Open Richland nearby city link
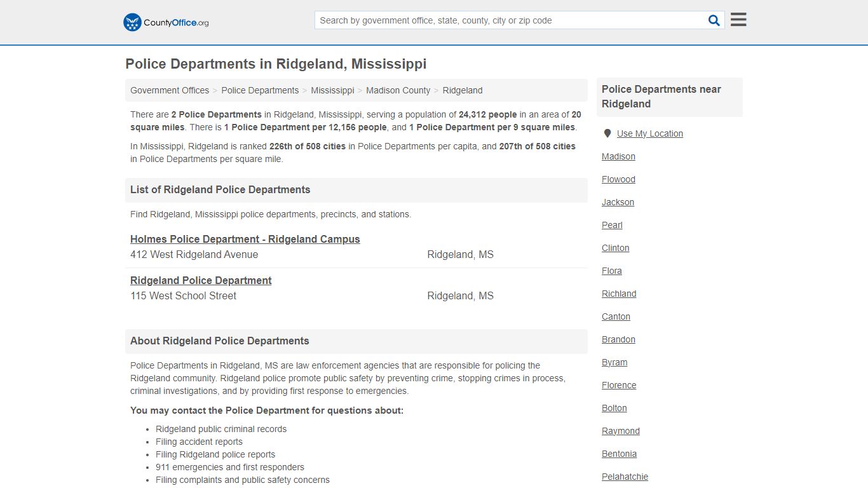 click(619, 294)
